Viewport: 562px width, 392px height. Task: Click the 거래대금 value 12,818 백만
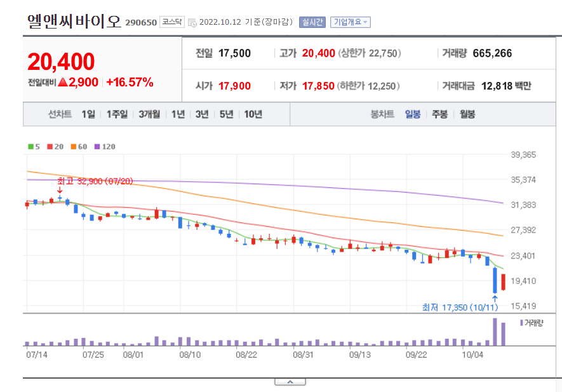pos(506,86)
